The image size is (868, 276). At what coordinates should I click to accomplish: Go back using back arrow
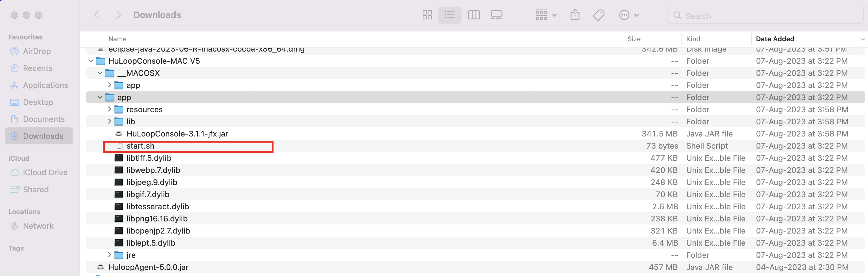(97, 15)
